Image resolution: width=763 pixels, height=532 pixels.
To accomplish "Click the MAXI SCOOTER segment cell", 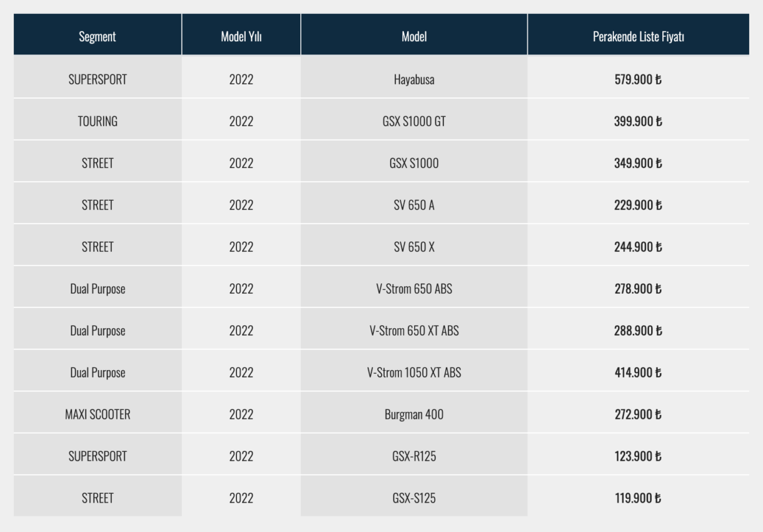I will click(x=98, y=414).
